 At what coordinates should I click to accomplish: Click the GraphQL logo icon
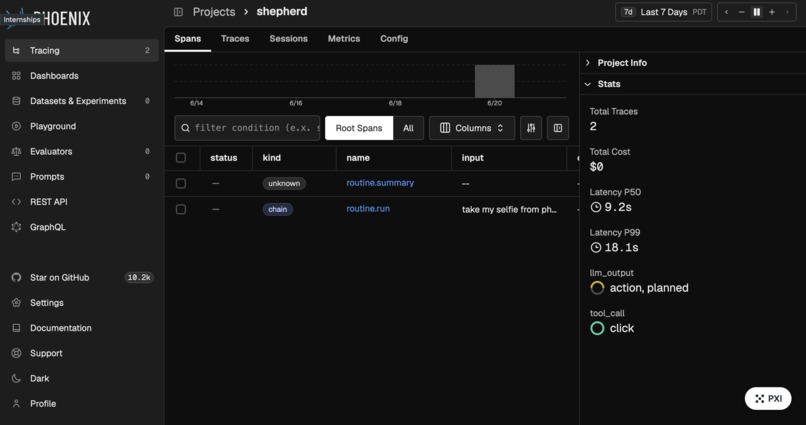click(x=16, y=227)
